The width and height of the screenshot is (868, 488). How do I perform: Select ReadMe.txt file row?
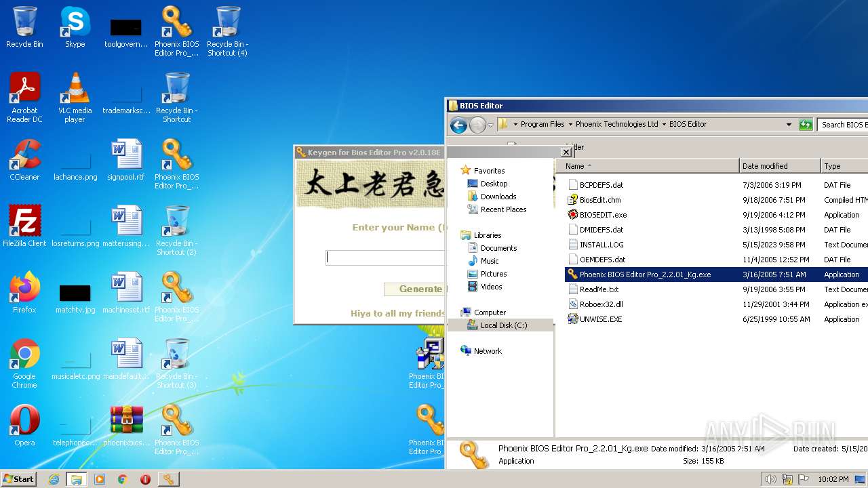[x=599, y=289]
